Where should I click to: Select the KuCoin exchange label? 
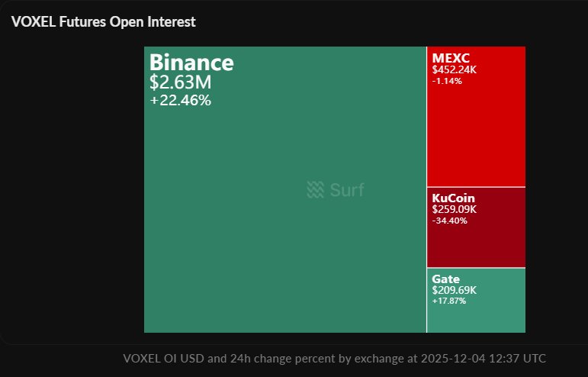(454, 198)
